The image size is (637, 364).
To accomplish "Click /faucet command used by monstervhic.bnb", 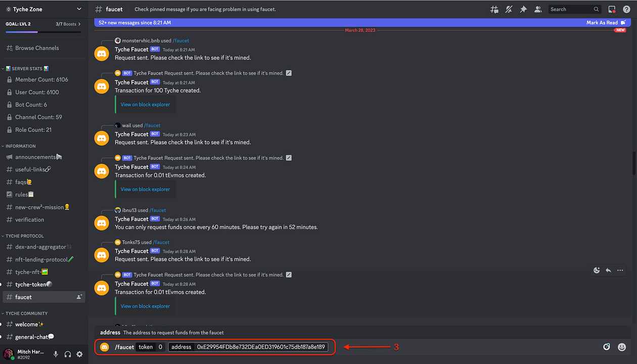I will point(181,40).
